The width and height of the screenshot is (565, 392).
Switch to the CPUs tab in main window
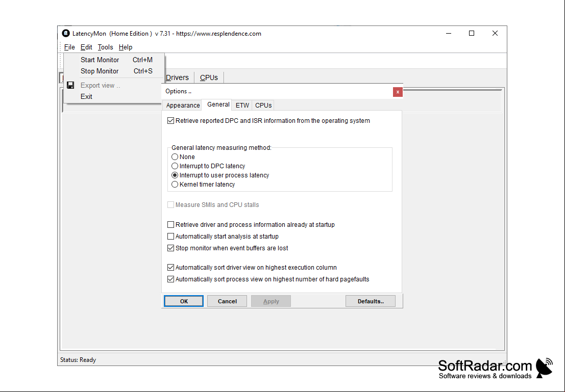tap(209, 77)
